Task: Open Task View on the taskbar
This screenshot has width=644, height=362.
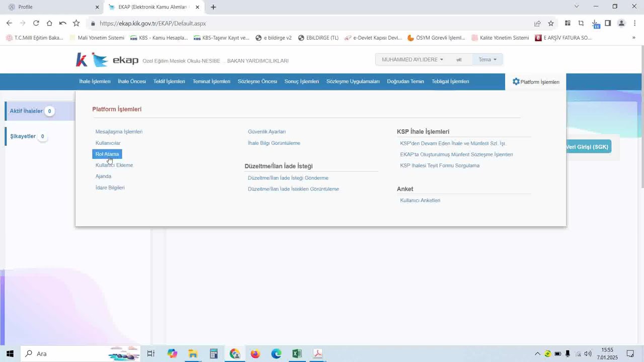Action: click(150, 353)
